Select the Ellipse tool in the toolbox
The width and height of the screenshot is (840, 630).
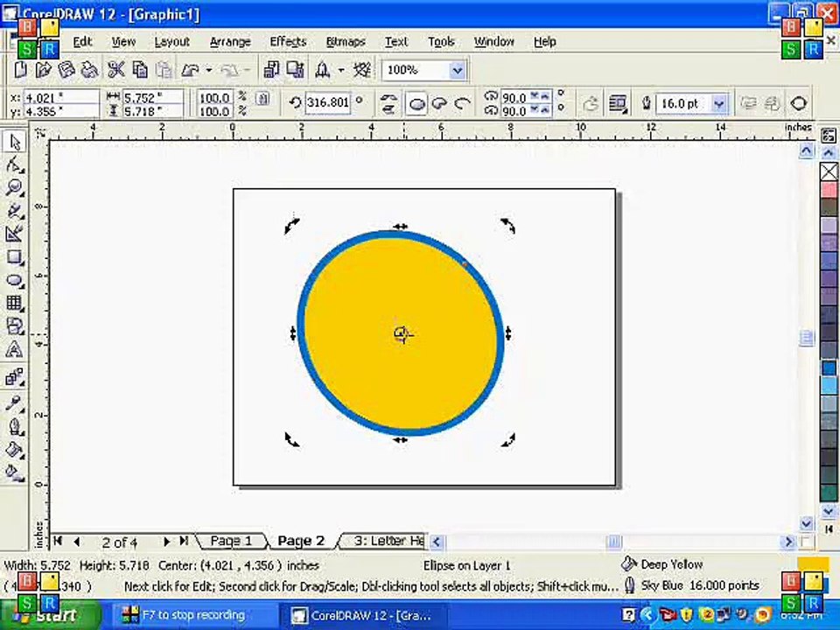[x=14, y=280]
